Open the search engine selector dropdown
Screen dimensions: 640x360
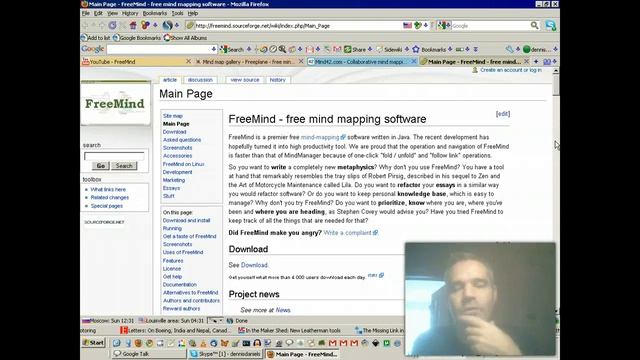click(x=444, y=25)
